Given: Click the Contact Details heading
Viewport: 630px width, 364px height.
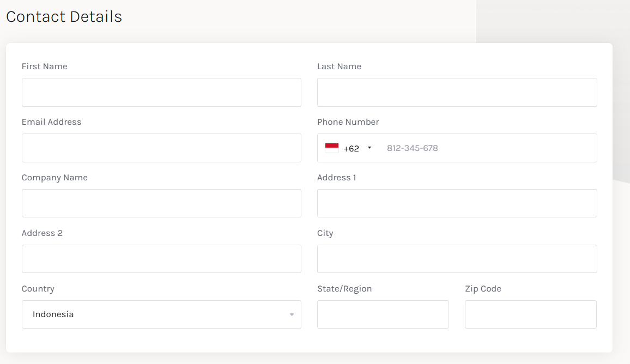Looking at the screenshot, I should click(64, 17).
